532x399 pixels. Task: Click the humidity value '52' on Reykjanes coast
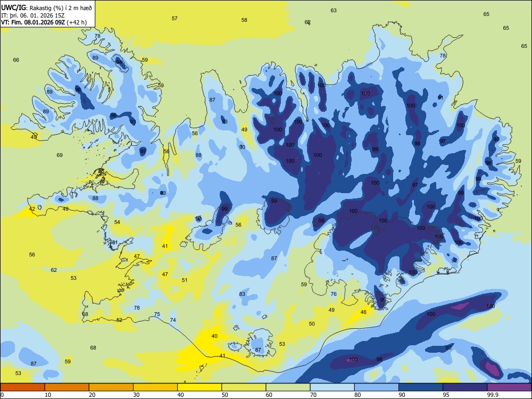click(x=119, y=320)
